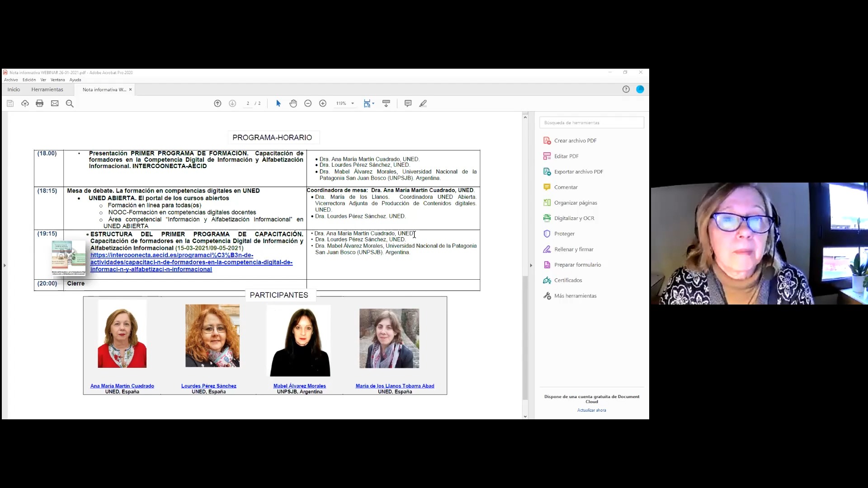Open the find text magnifier icon

click(70, 103)
